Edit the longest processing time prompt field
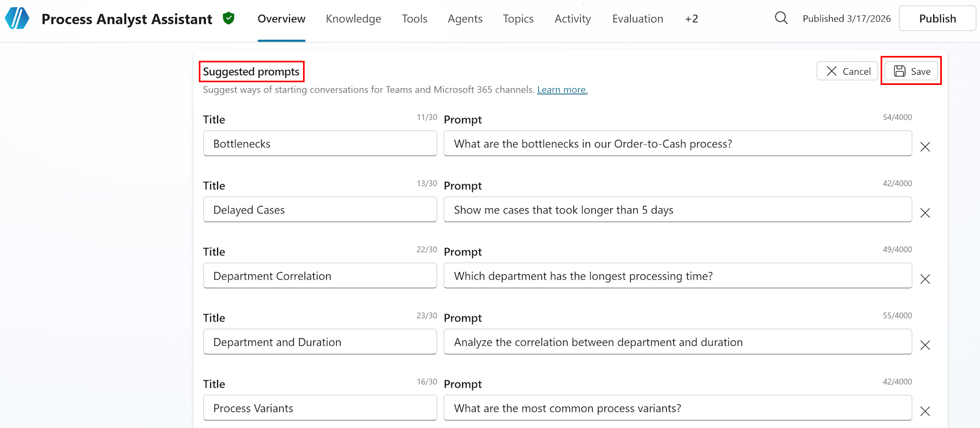This screenshot has height=428, width=980. point(678,276)
